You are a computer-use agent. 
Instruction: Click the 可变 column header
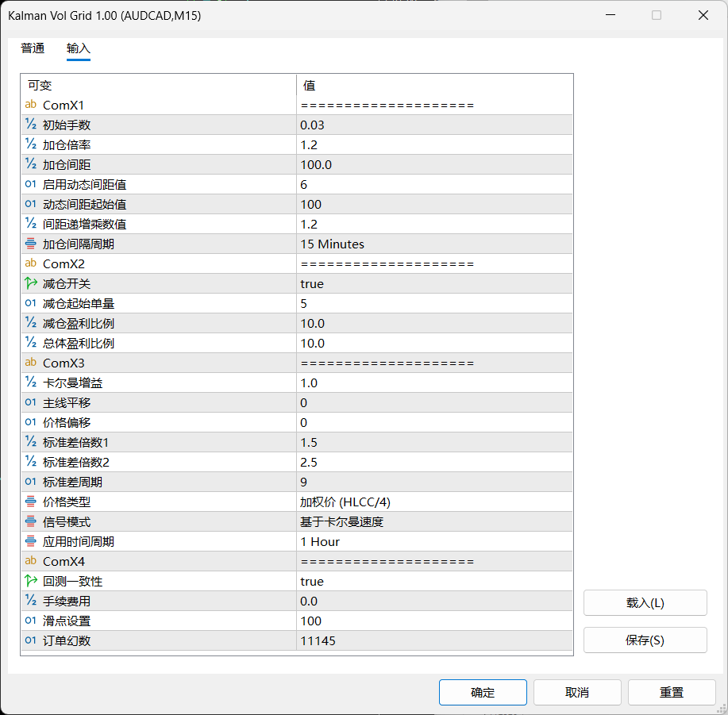coord(158,85)
